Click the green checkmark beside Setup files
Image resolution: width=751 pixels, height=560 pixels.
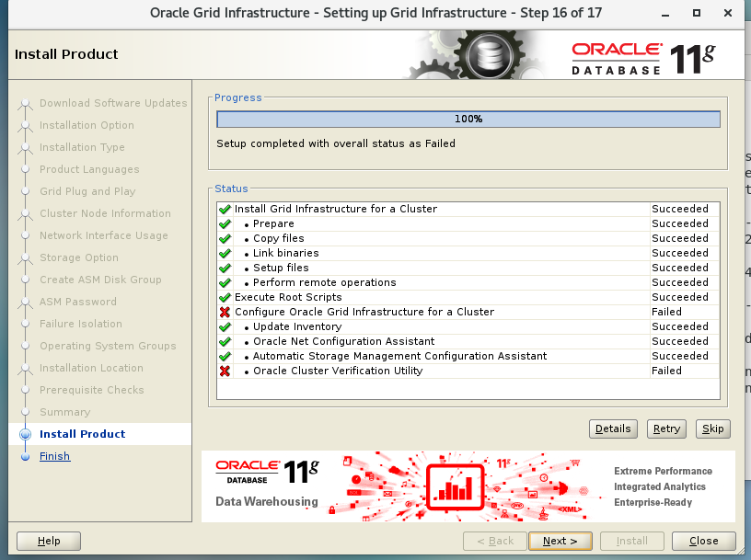225,268
